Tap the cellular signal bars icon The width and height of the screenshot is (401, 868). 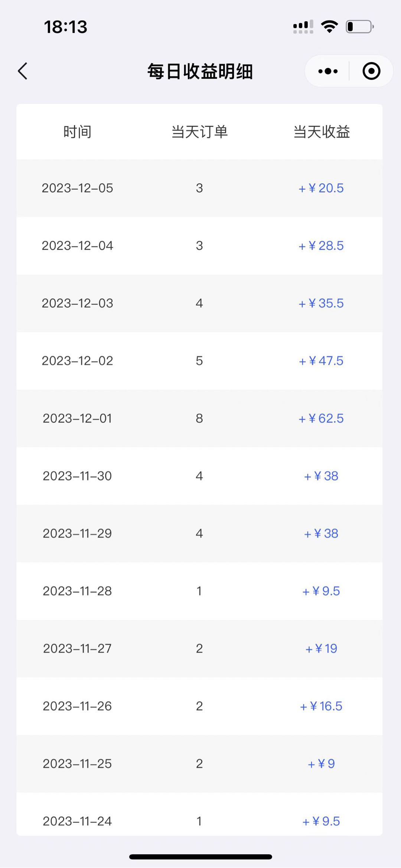pos(303,27)
